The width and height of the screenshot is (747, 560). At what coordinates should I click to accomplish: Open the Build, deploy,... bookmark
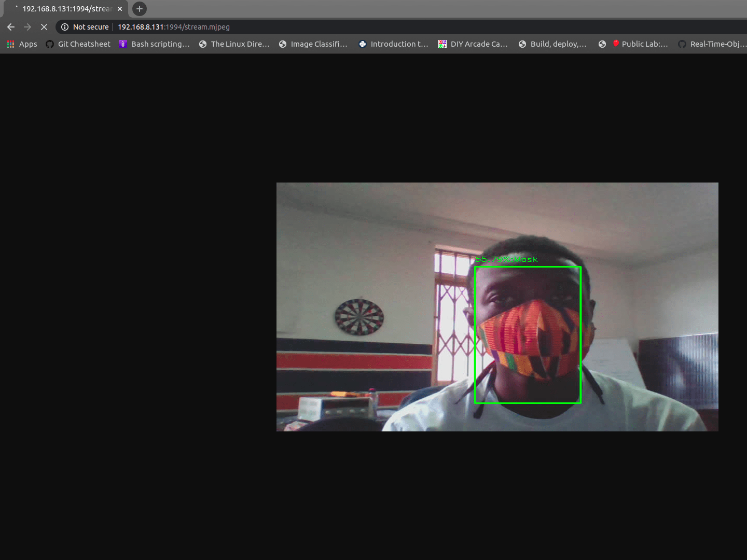click(x=552, y=44)
